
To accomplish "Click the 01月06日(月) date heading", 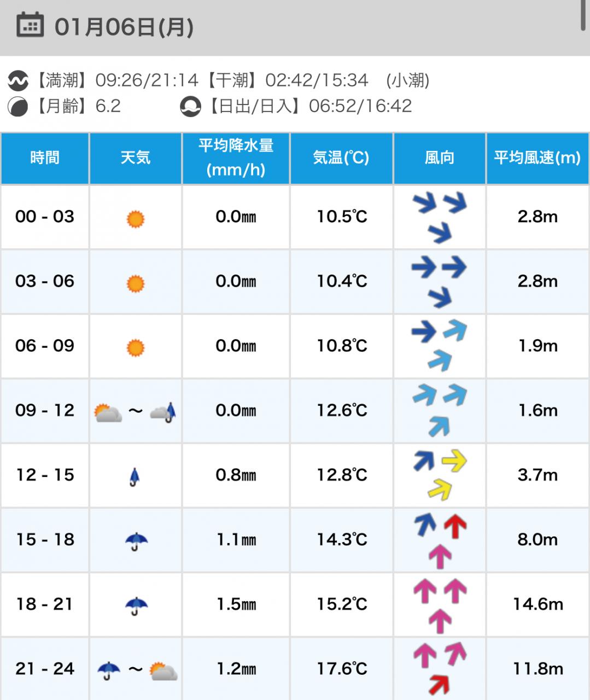I will (124, 27).
